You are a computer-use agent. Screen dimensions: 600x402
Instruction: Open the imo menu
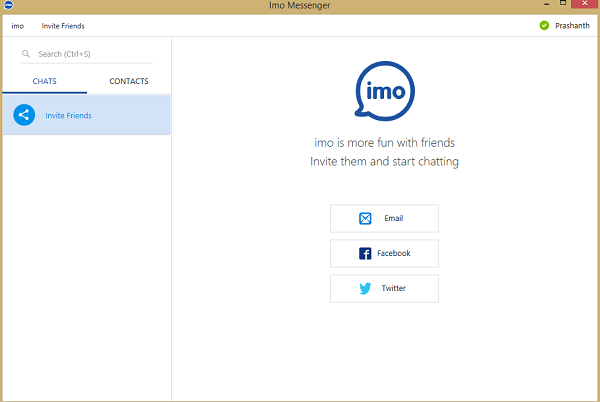17,25
